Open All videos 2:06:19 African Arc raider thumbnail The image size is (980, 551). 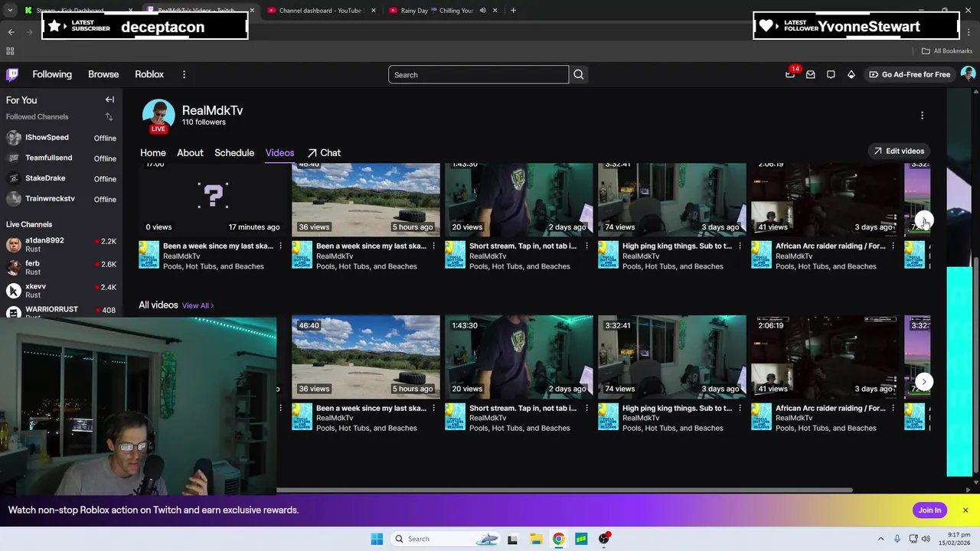click(x=825, y=357)
